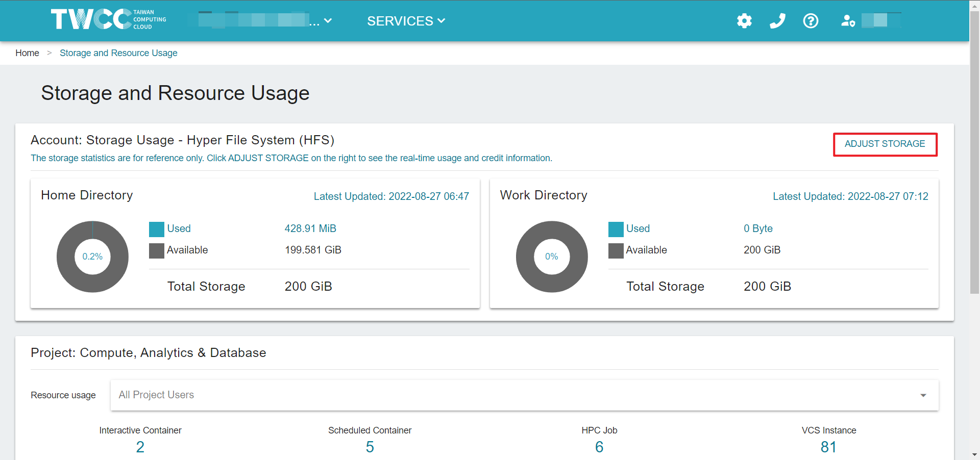Expand the project selector dropdown chevron

(328, 21)
